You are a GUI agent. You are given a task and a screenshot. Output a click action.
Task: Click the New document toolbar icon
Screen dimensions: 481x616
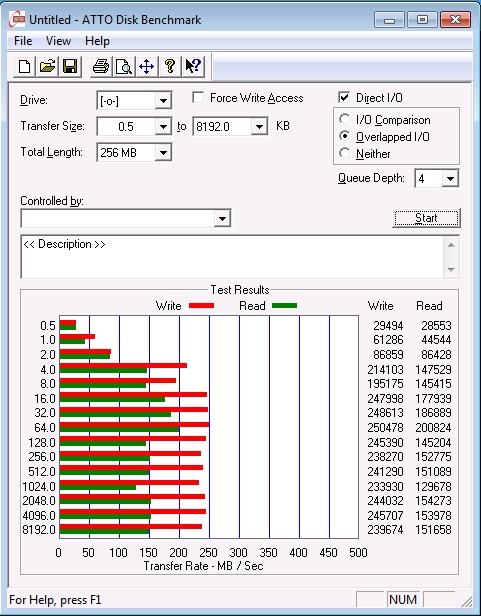click(x=24, y=66)
